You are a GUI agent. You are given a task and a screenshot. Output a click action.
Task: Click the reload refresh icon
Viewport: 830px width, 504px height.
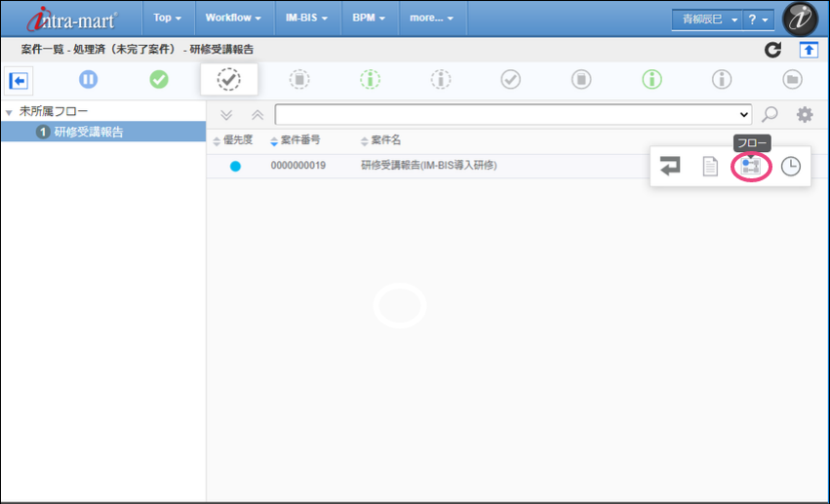coord(772,50)
